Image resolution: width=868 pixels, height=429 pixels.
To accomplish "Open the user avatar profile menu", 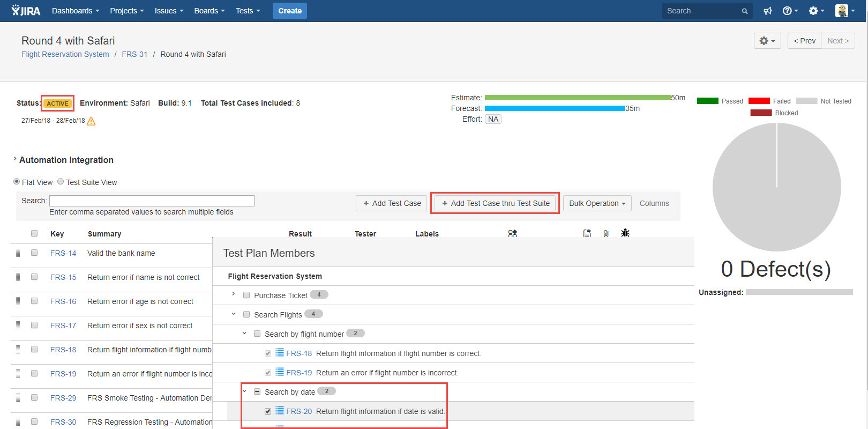I will [845, 11].
